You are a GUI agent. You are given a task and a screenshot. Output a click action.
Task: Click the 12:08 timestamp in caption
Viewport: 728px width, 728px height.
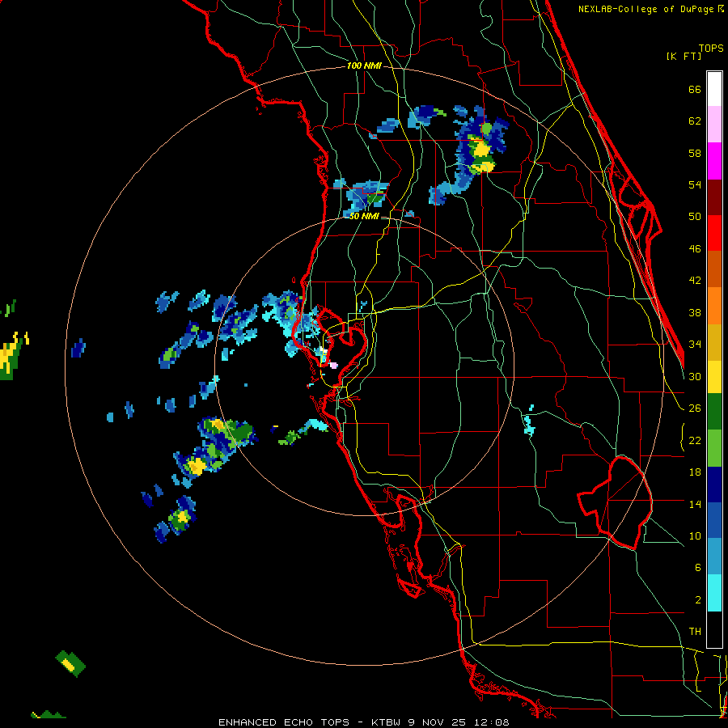click(x=491, y=722)
